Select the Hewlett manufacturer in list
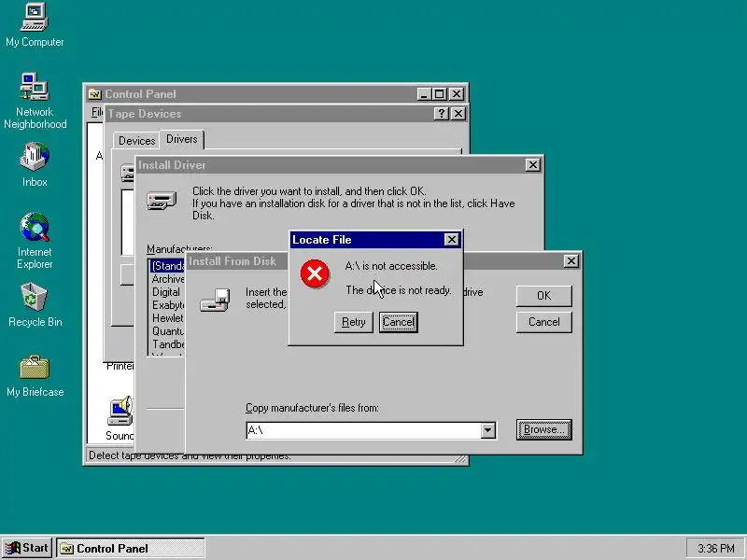 pos(168,317)
